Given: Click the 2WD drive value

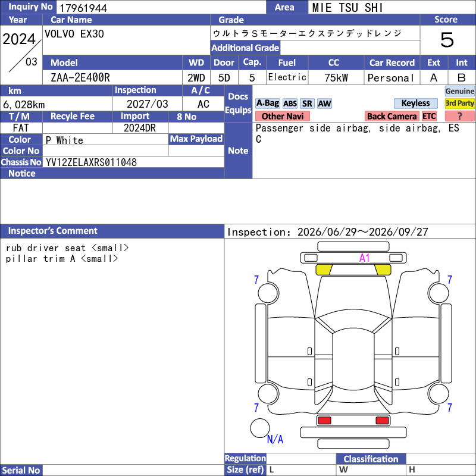Looking at the screenshot, I should [x=196, y=78].
